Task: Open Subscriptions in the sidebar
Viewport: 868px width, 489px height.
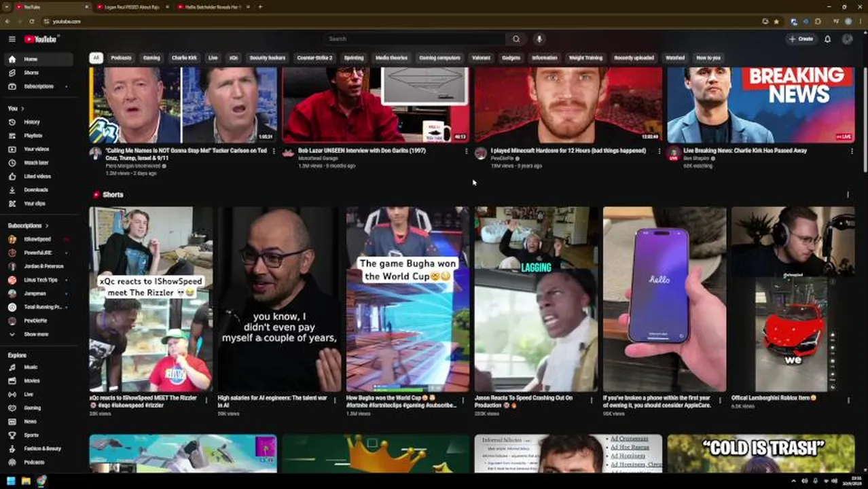Action: (x=39, y=86)
